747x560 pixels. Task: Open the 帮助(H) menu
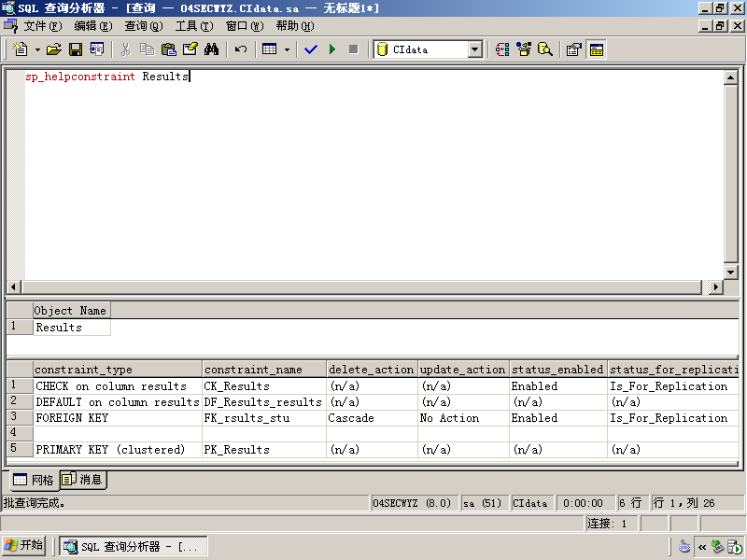pyautogui.click(x=295, y=26)
